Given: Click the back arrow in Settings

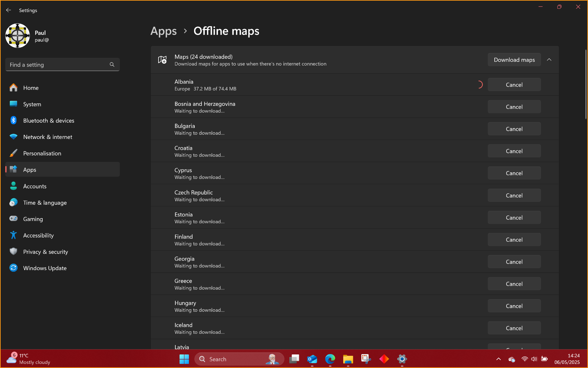Looking at the screenshot, I should coord(9,10).
